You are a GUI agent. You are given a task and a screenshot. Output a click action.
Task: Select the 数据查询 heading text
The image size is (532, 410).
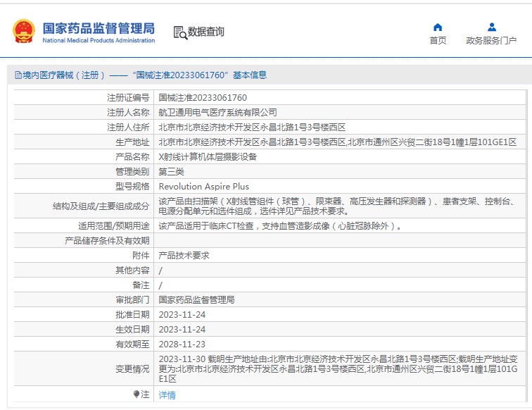pos(206,32)
